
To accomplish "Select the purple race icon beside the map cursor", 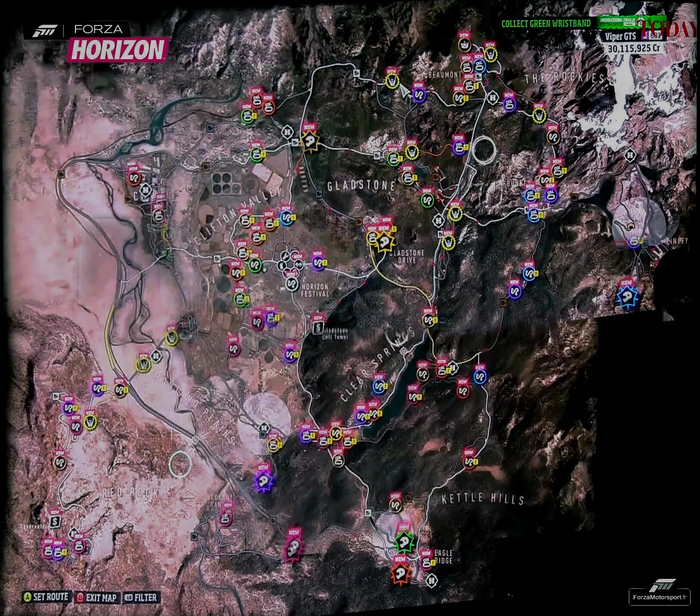I will [x=419, y=94].
